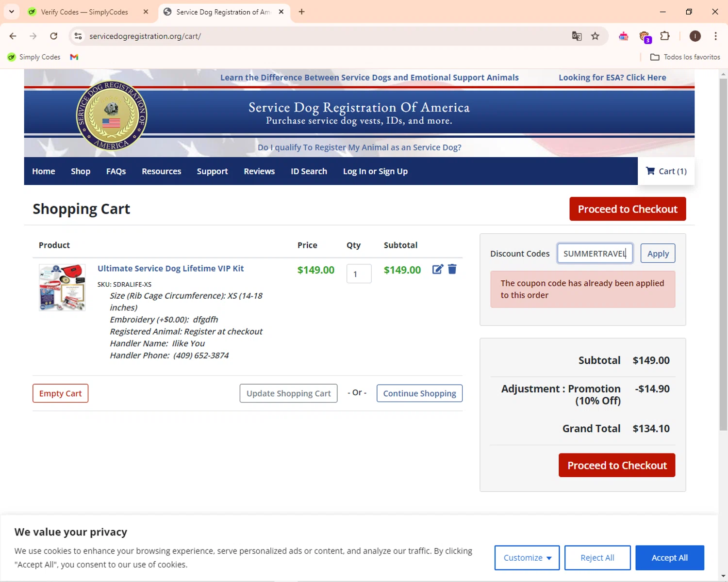Click the Service Dog Registration seal logo

click(112, 116)
